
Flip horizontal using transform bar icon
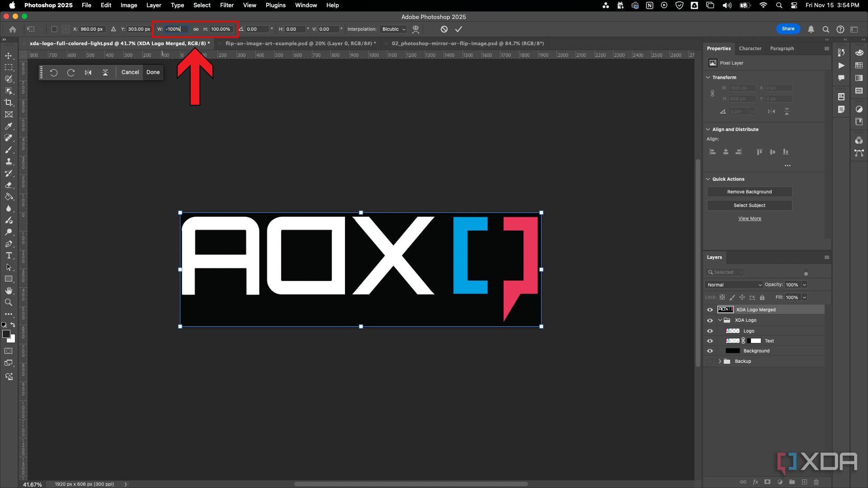(x=88, y=72)
